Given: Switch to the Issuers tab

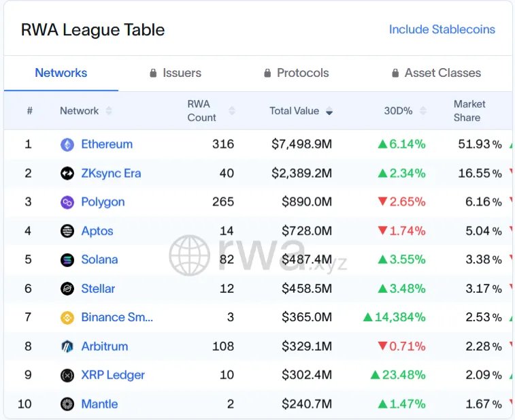Looking at the screenshot, I should 176,73.
